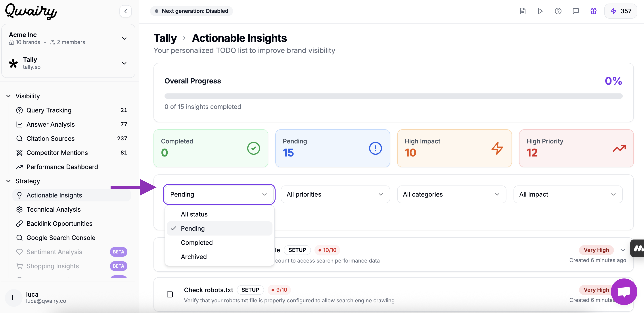
Task: Open Backlink Opportunities page
Action: click(71, 223)
